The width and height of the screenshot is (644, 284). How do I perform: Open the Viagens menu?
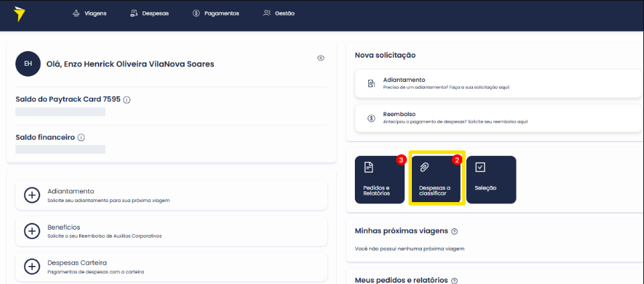(x=89, y=13)
